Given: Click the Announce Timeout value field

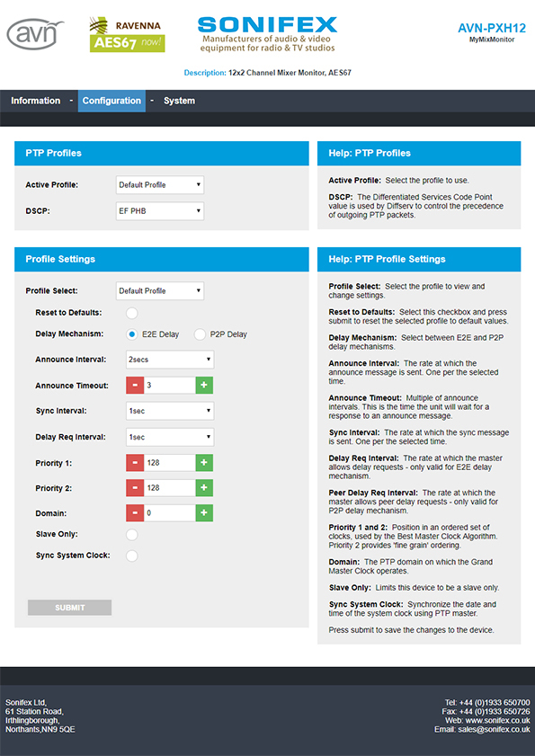Looking at the screenshot, I should click(169, 386).
